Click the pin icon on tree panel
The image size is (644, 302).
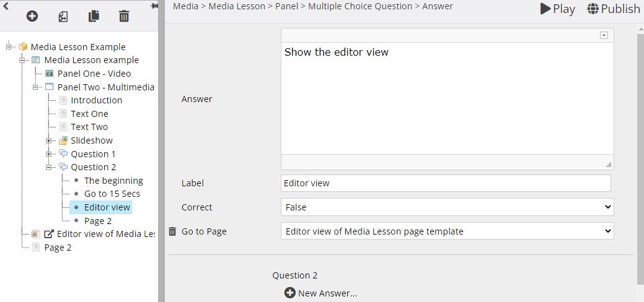coord(155,6)
